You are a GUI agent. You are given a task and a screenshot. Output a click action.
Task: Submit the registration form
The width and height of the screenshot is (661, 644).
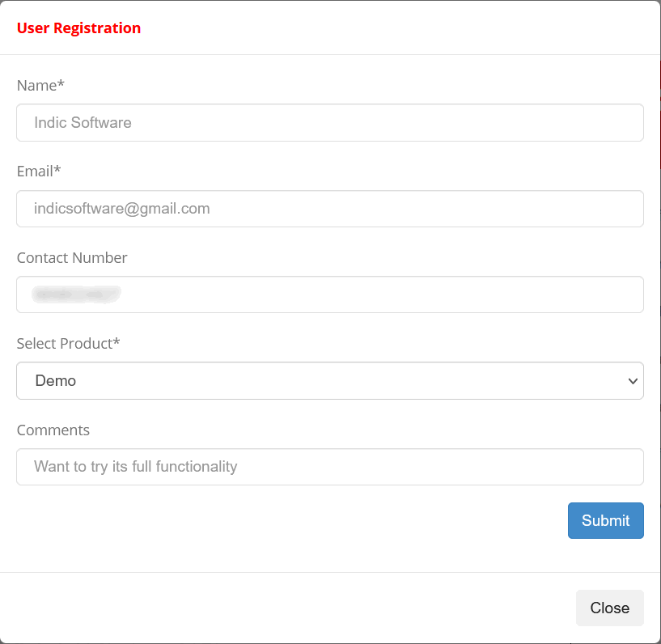[605, 520]
